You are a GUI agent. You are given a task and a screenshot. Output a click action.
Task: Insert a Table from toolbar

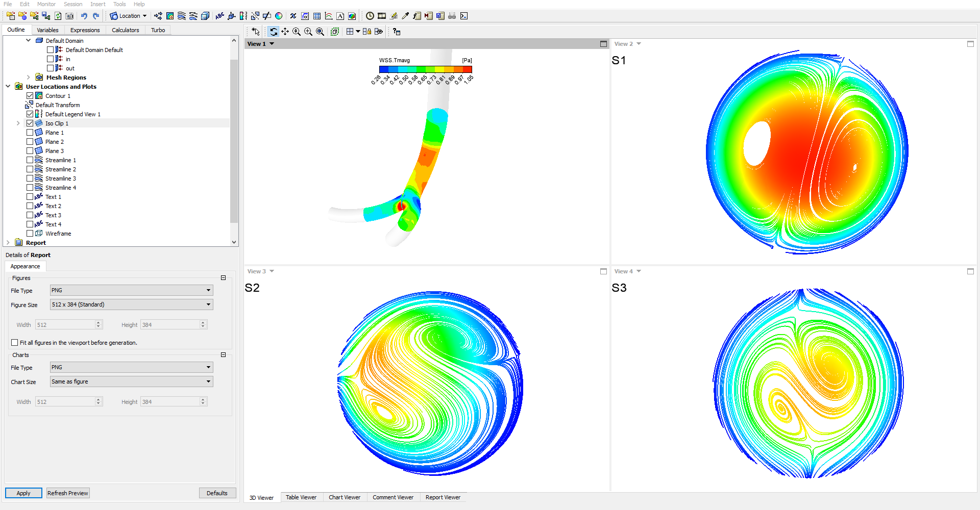click(x=317, y=16)
